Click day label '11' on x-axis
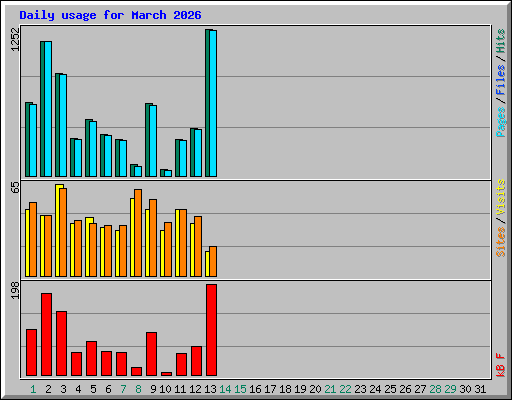 point(180,389)
